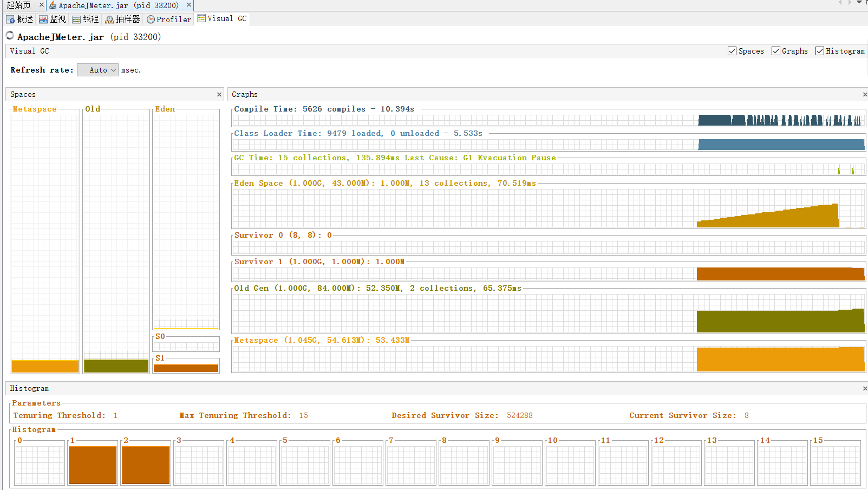Screen dimensions: 868x490
Task: Switch to the 概述 tab
Action: point(19,19)
